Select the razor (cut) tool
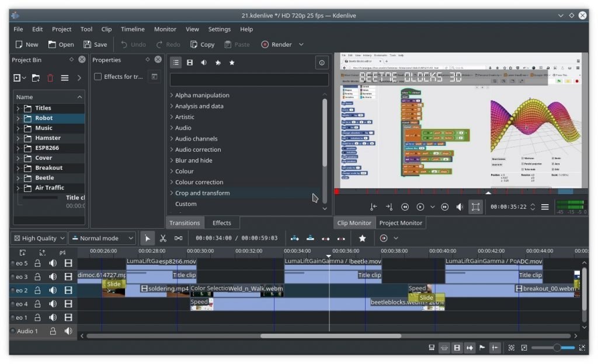Screen dimensions: 598x364 pyautogui.click(x=163, y=238)
